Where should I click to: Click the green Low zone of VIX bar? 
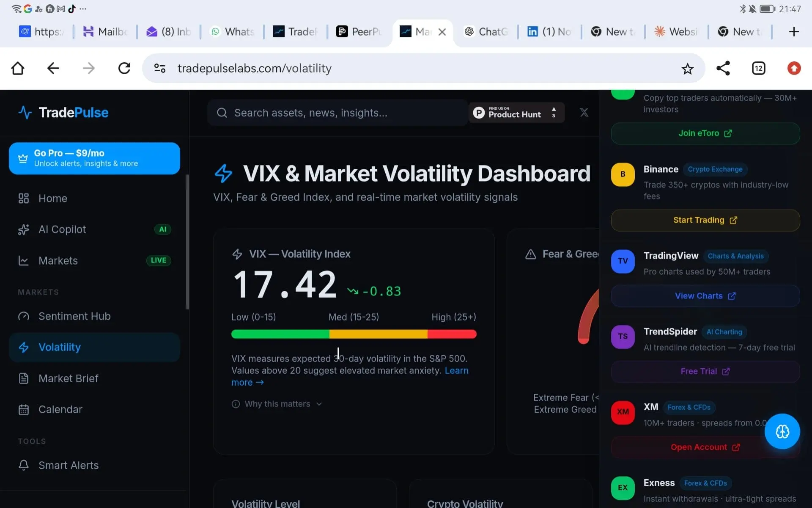[x=280, y=334]
